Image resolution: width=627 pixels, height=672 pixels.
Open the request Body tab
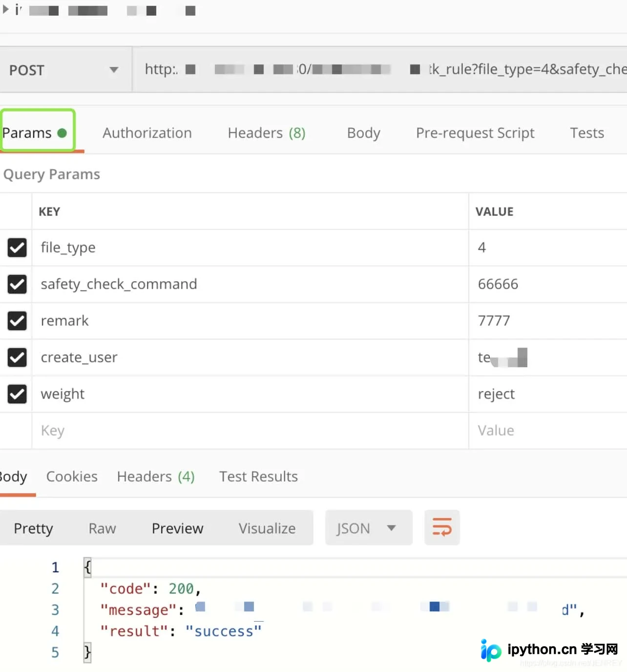[x=364, y=133]
